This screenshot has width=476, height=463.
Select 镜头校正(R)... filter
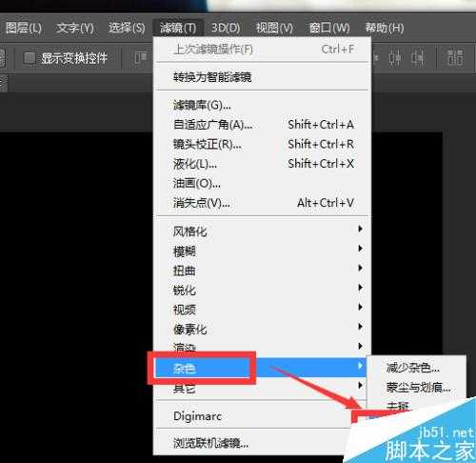tap(262, 144)
